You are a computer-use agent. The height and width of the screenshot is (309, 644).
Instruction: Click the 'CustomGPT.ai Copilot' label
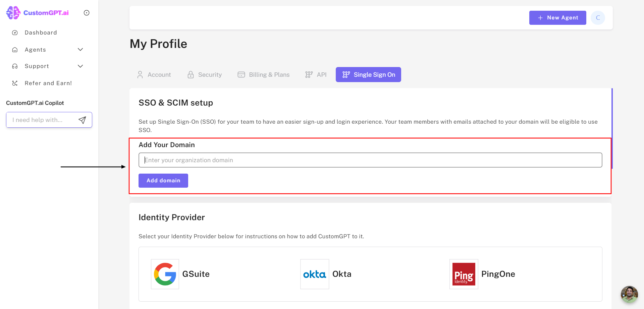click(35, 103)
